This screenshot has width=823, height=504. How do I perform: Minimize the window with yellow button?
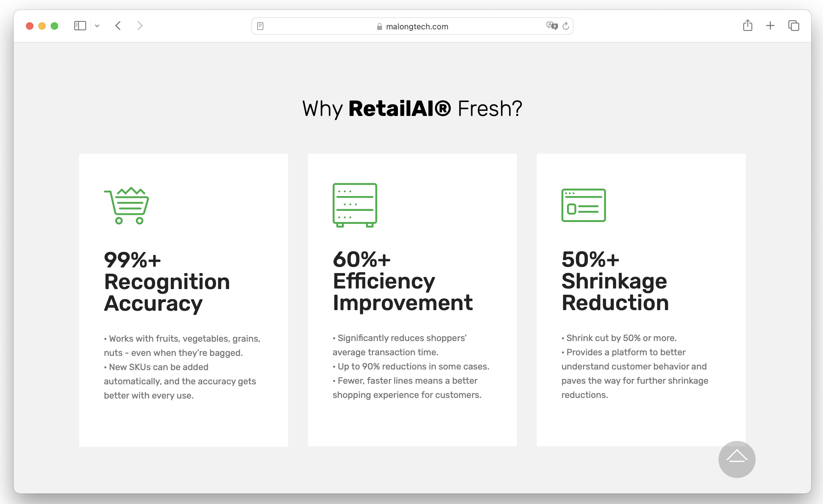click(x=42, y=26)
